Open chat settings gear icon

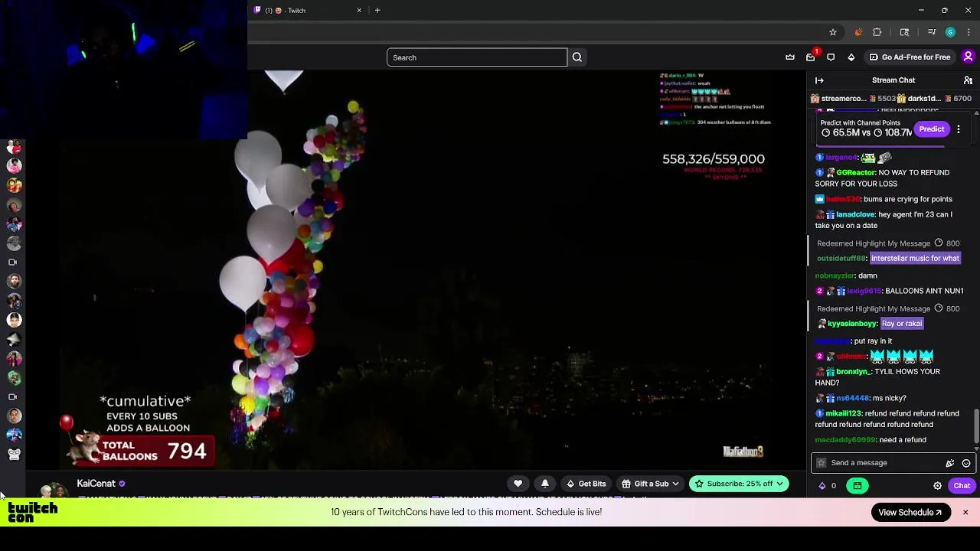coord(937,486)
